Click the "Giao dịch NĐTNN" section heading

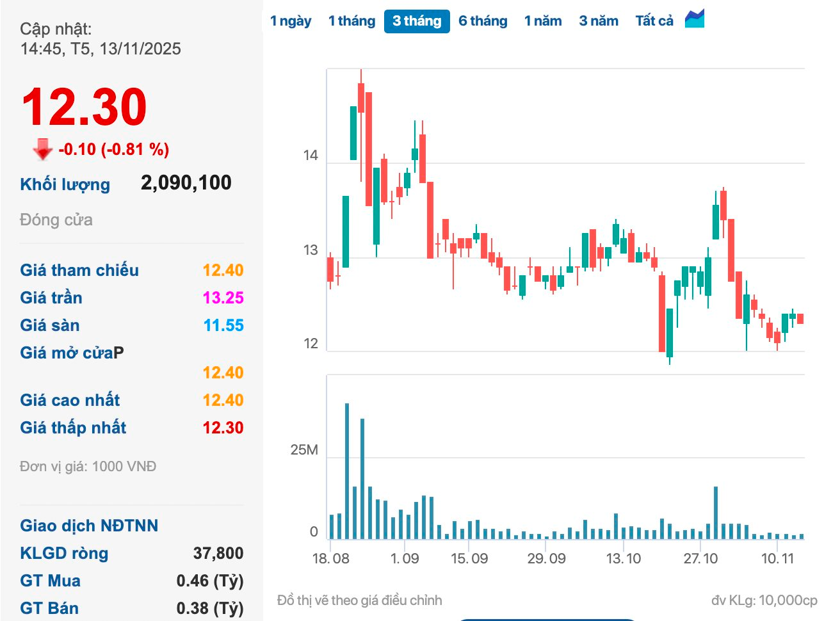[x=89, y=526]
